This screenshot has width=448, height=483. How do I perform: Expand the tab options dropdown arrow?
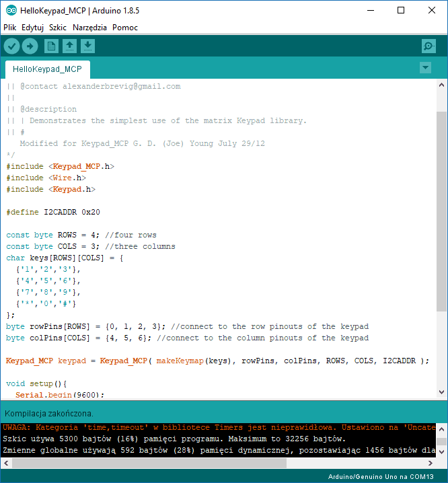[x=426, y=68]
